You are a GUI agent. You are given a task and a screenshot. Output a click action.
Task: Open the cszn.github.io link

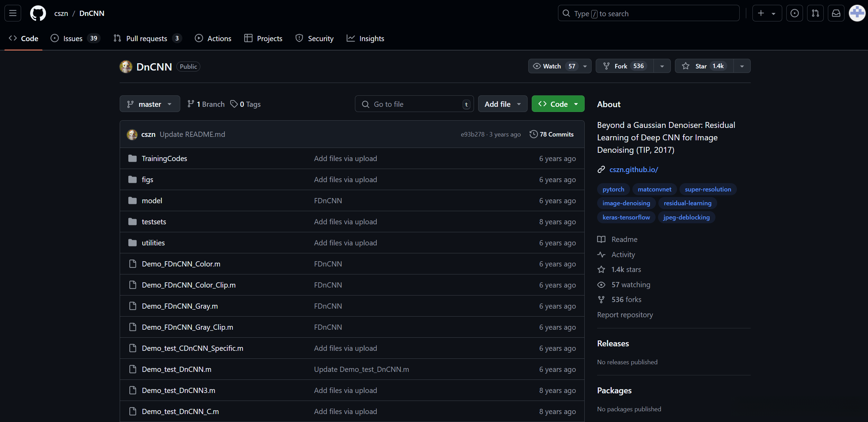(633, 169)
